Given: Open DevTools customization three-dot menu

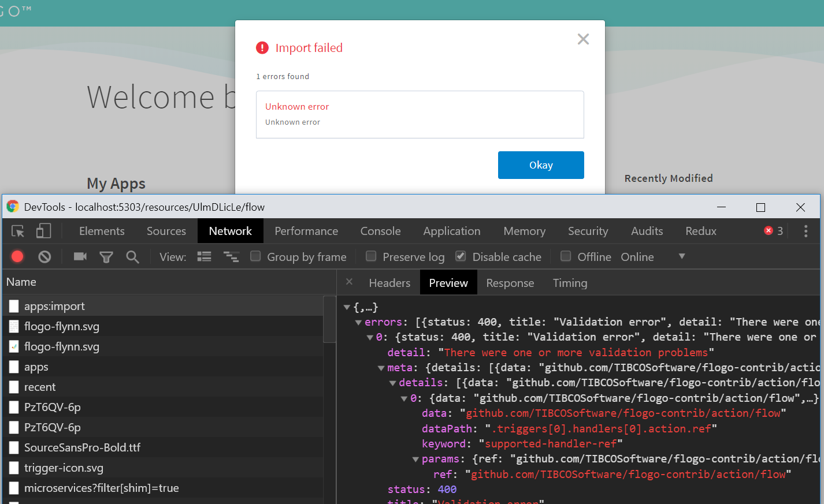Looking at the screenshot, I should pyautogui.click(x=806, y=230).
